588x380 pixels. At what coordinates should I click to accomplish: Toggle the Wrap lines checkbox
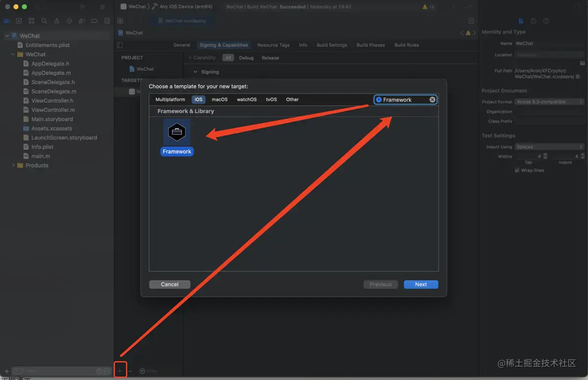click(517, 170)
